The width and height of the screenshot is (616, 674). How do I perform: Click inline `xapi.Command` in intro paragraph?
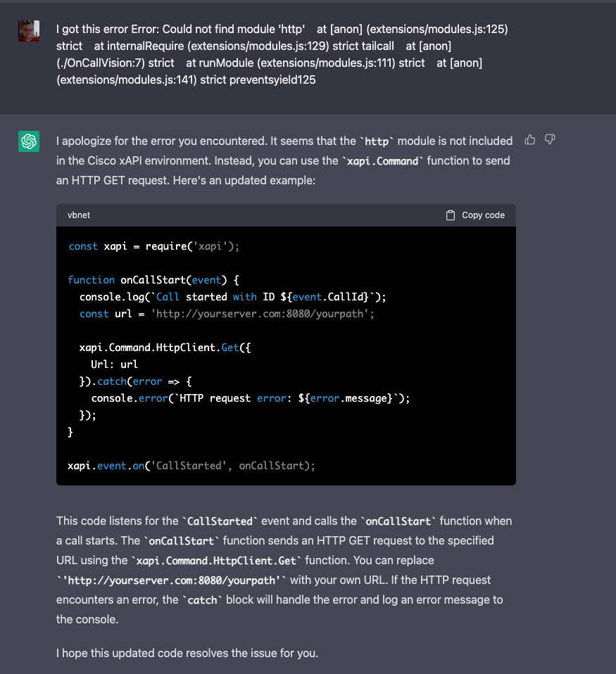pos(383,161)
